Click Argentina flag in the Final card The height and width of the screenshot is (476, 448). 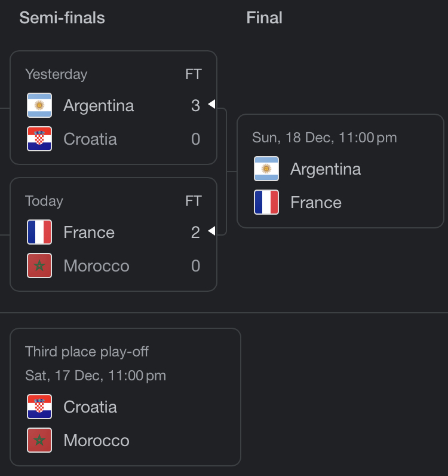click(266, 169)
